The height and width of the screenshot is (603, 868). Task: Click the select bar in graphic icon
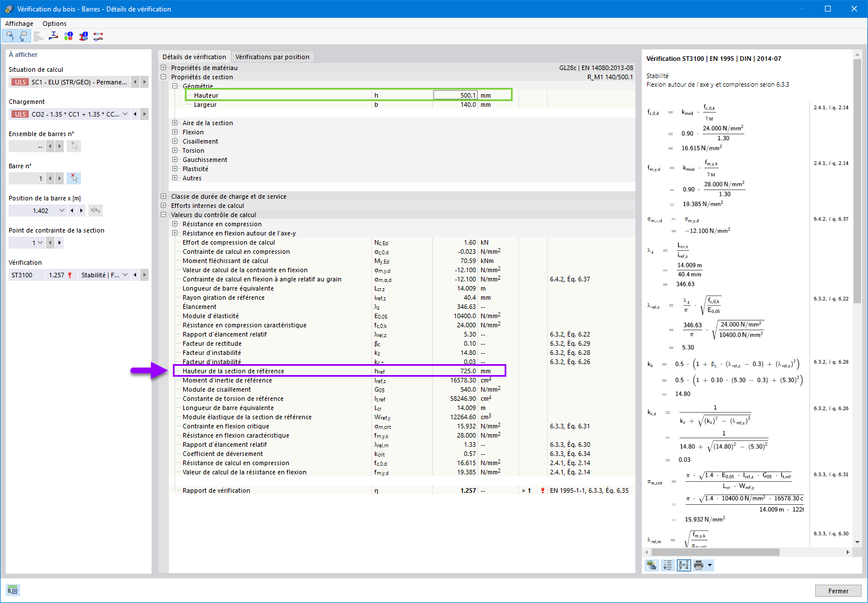pyautogui.click(x=73, y=179)
